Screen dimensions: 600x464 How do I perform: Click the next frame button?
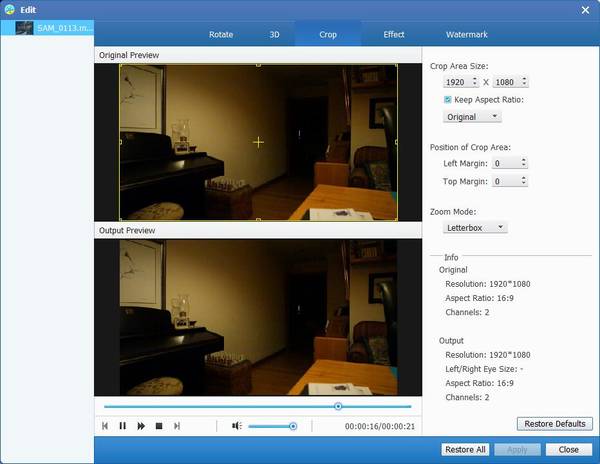coord(177,426)
